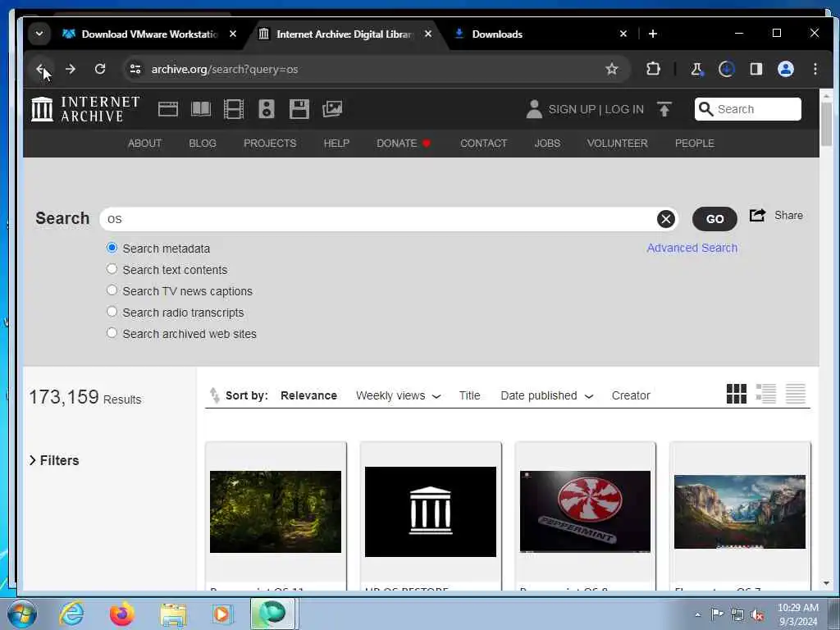840x630 pixels.
Task: Switch to tile grid view
Action: [736, 394]
